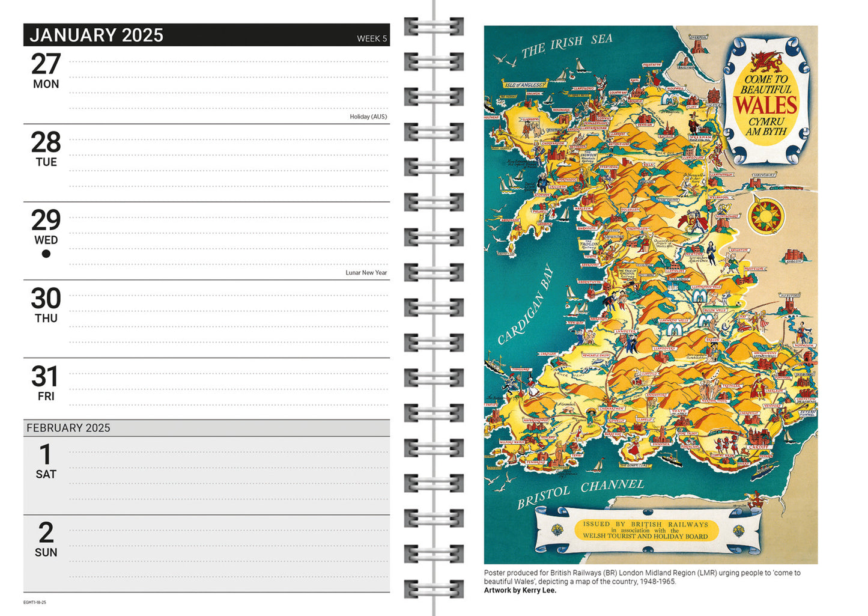Viewport: 868px width, 616px height.
Task: Click the topmost spiral binding ring
Action: click(434, 26)
